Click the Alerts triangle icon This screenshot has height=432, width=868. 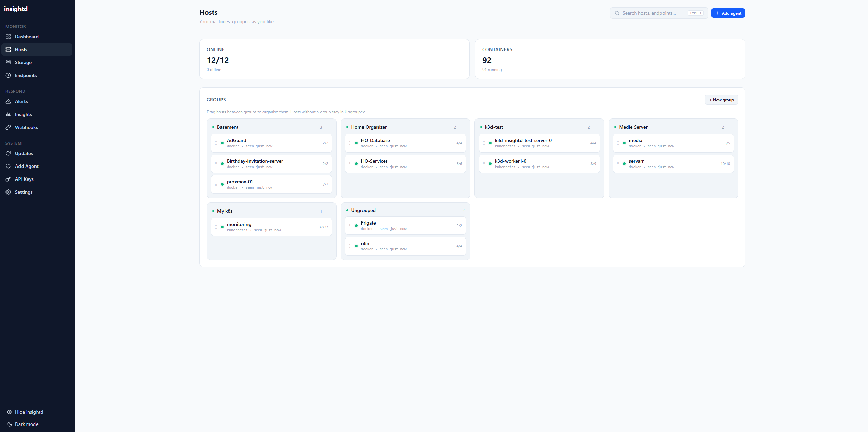click(x=8, y=101)
